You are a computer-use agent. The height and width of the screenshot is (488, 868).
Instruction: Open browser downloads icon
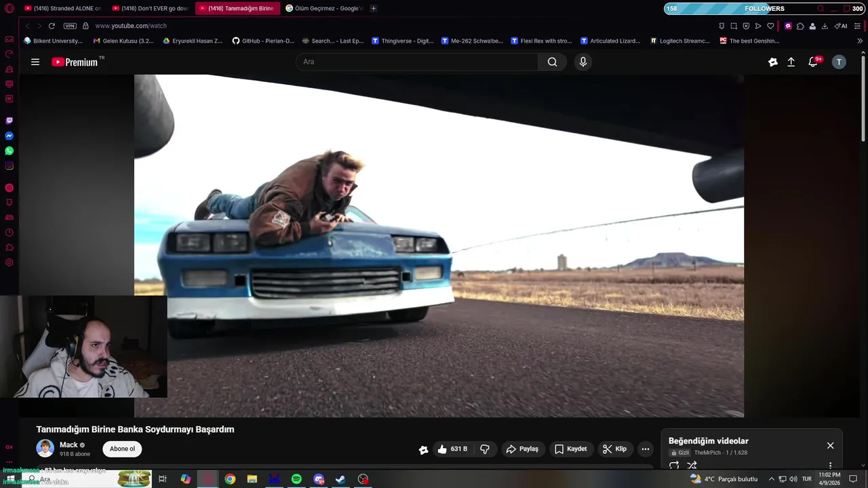(x=825, y=26)
